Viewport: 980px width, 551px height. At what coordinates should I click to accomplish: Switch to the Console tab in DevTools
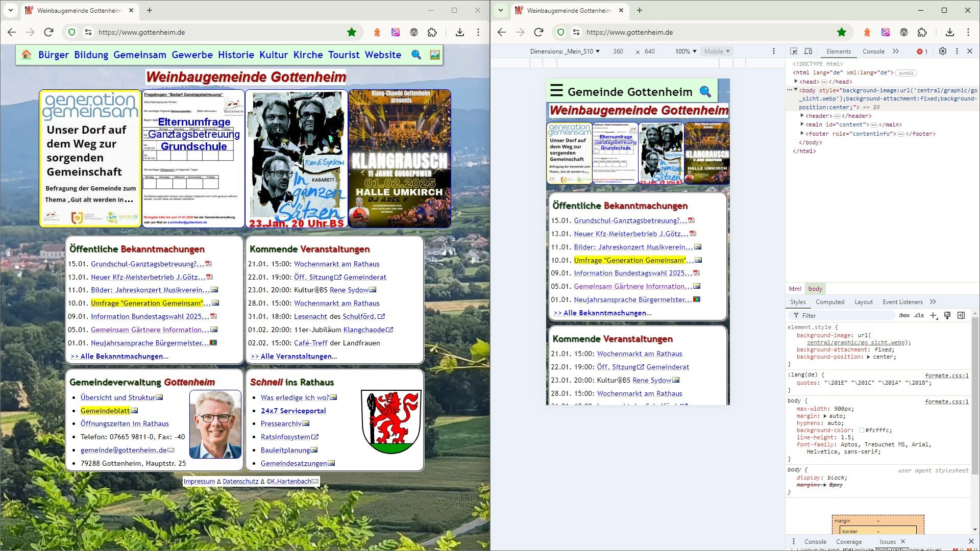[873, 51]
